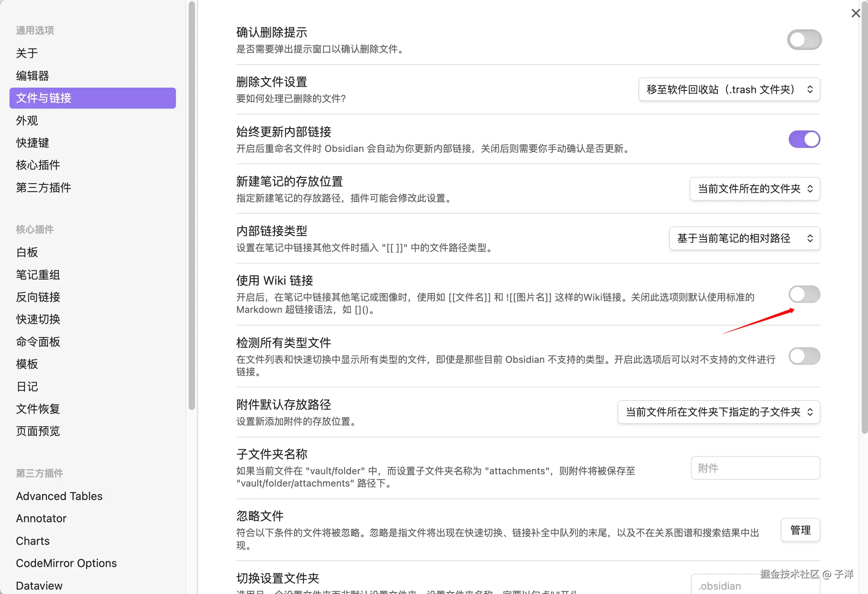Screen dimensions: 868x594
Task: Open the 编辑器 settings tab
Action: click(33, 76)
